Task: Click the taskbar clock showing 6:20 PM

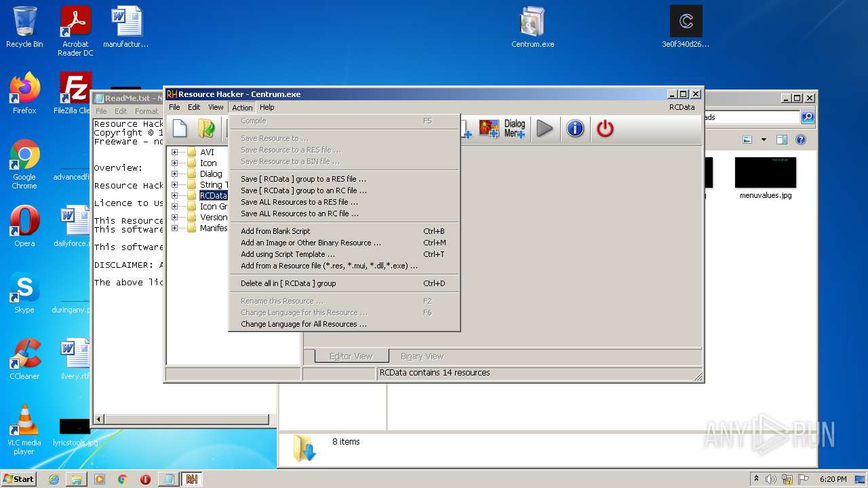Action: (833, 479)
